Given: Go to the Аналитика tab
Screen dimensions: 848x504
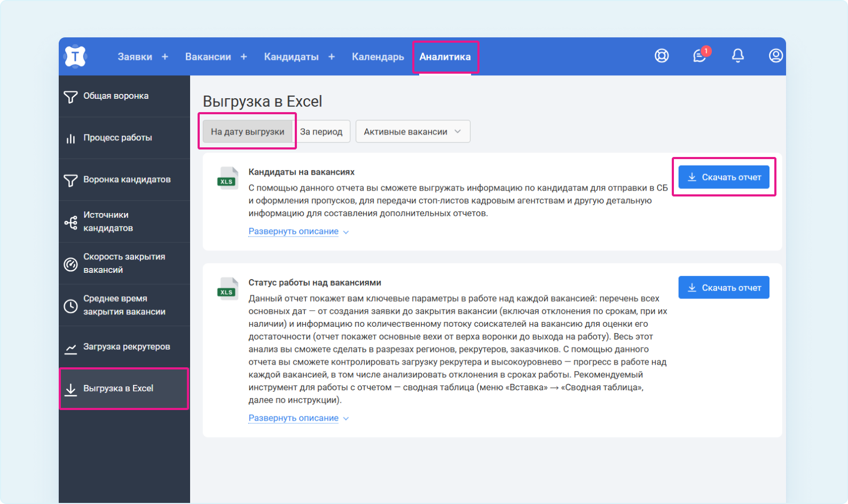Looking at the screenshot, I should pyautogui.click(x=445, y=57).
